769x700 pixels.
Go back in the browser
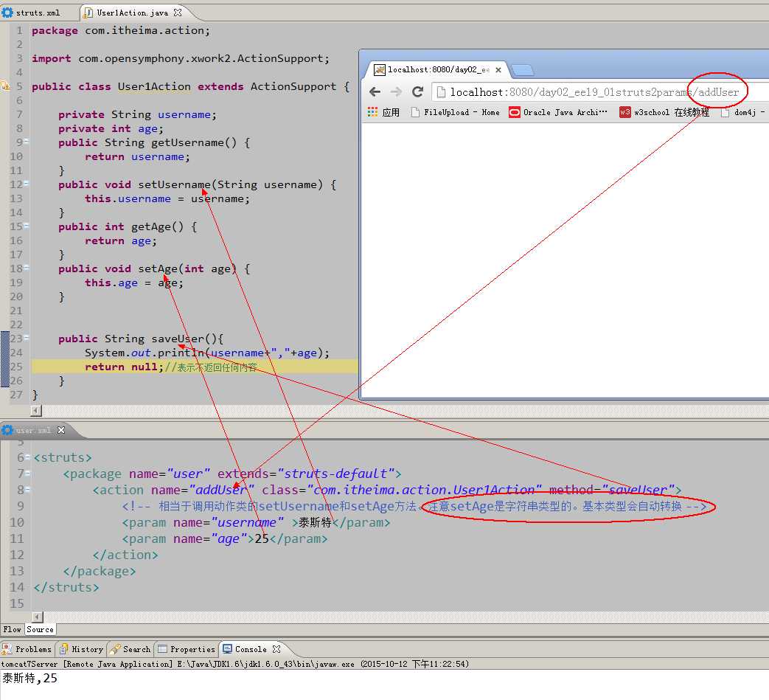click(375, 91)
